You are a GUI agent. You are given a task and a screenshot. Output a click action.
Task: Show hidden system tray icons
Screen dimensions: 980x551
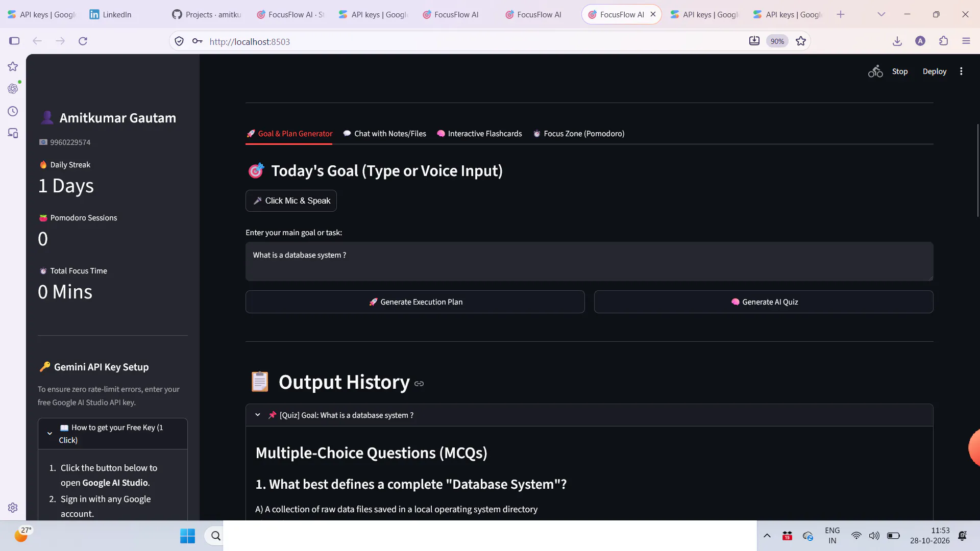coord(767,536)
